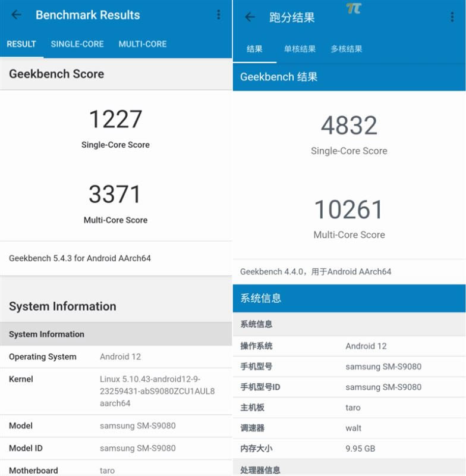
Task: Tap the Kernel row label
Action: 21,379
